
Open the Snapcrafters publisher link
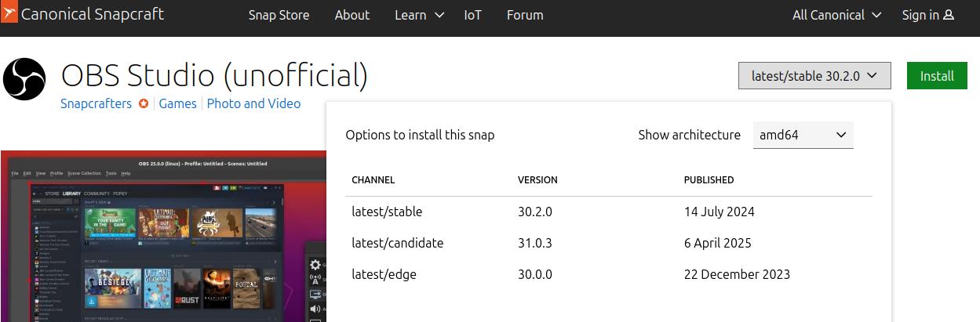(x=96, y=103)
